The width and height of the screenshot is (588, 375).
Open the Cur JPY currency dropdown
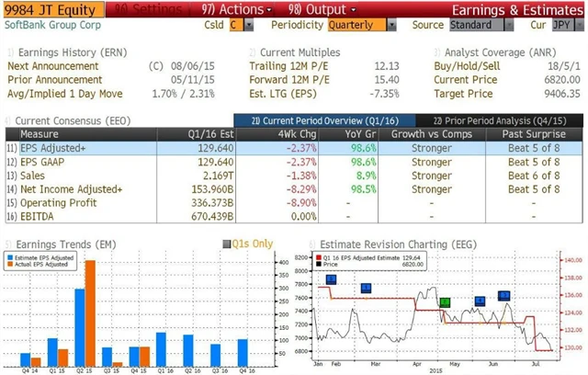[x=576, y=25]
